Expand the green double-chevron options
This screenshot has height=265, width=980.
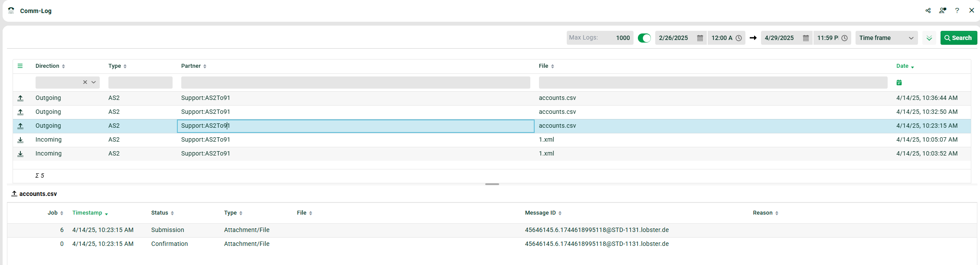pos(929,38)
